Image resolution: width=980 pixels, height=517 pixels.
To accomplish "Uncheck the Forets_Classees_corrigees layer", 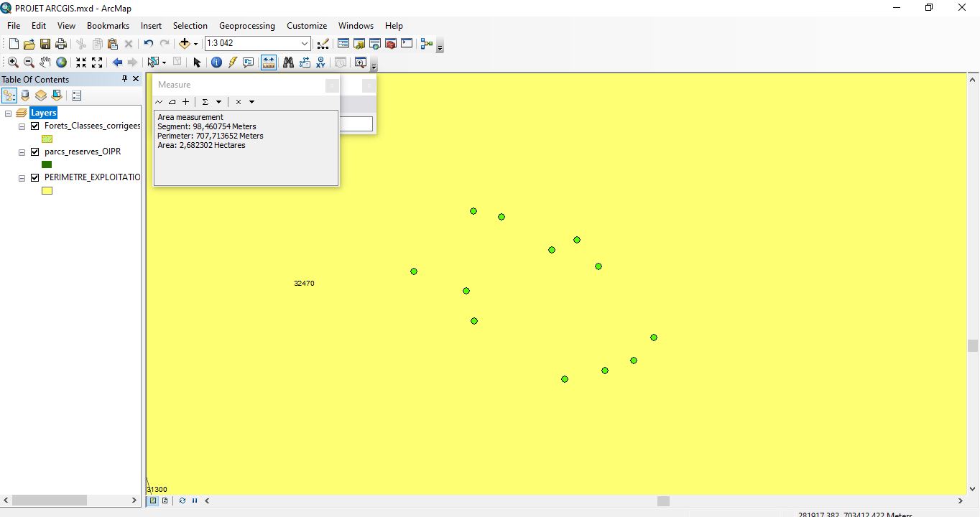I will [x=35, y=126].
